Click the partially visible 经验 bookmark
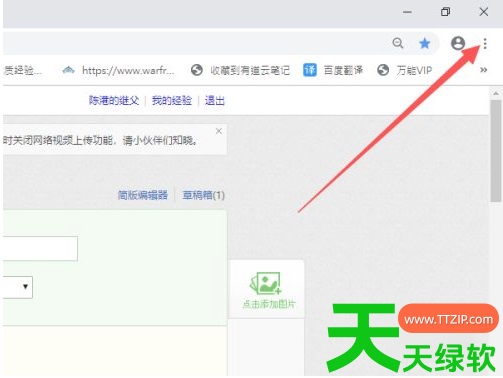 (x=22, y=70)
